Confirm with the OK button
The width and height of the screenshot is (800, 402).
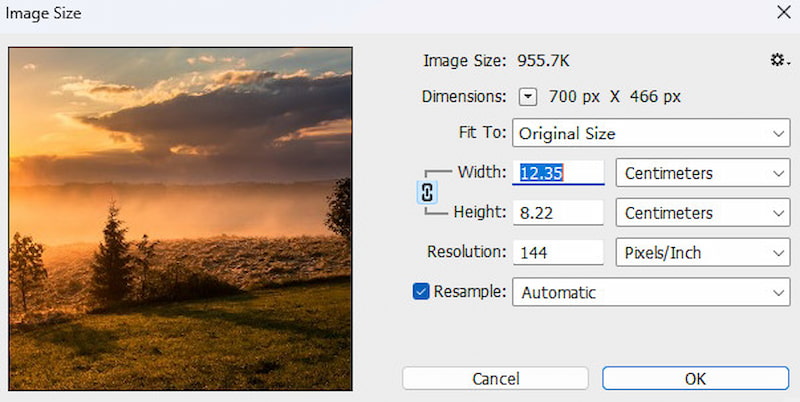695,379
